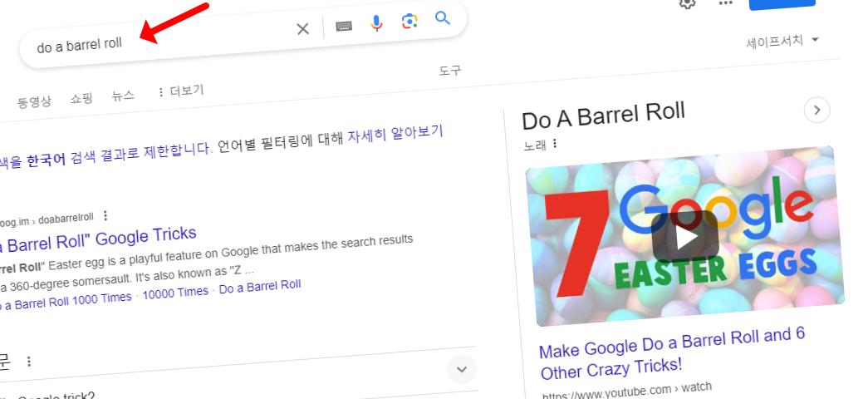Open the 더보기 more menu
Image resolution: width=868 pixels, height=399 pixels.
pyautogui.click(x=180, y=91)
